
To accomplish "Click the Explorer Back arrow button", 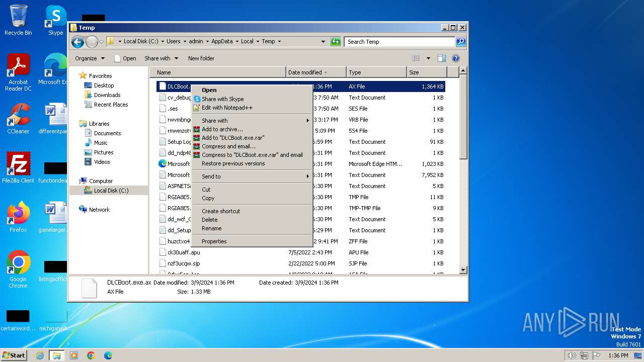I will coord(77,42).
